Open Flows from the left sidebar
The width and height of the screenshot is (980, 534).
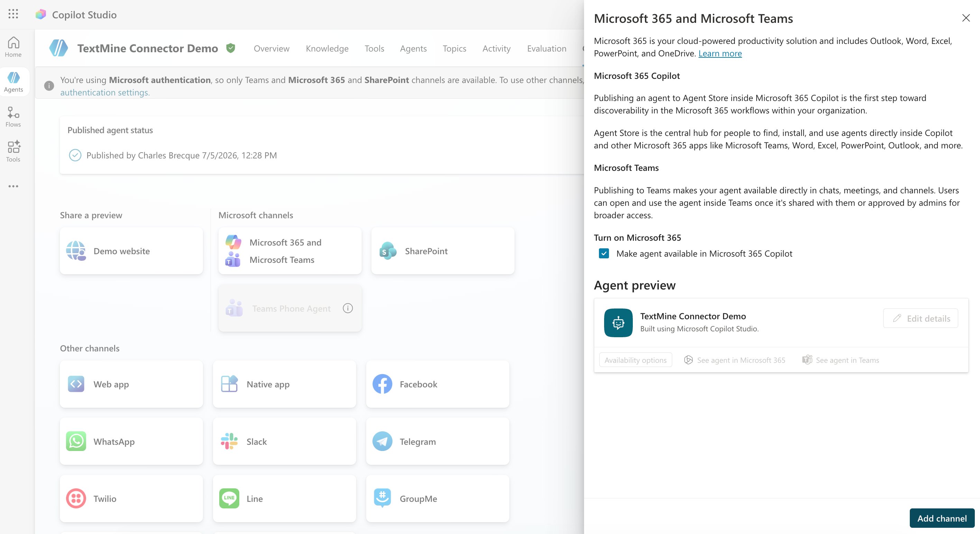13,117
